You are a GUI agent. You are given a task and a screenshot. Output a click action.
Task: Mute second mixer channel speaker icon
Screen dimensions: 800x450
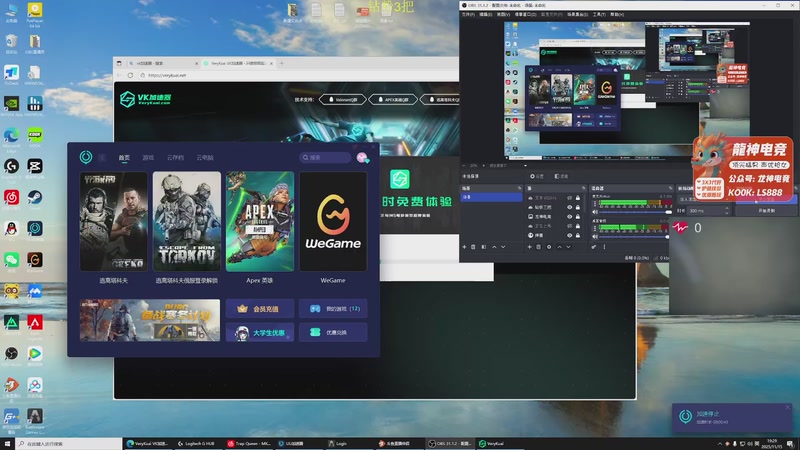pyautogui.click(x=595, y=237)
